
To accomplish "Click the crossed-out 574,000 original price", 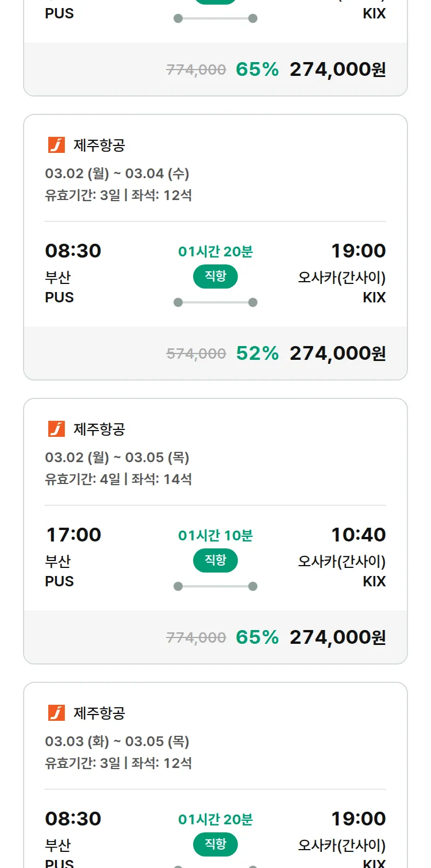I will (x=196, y=354).
